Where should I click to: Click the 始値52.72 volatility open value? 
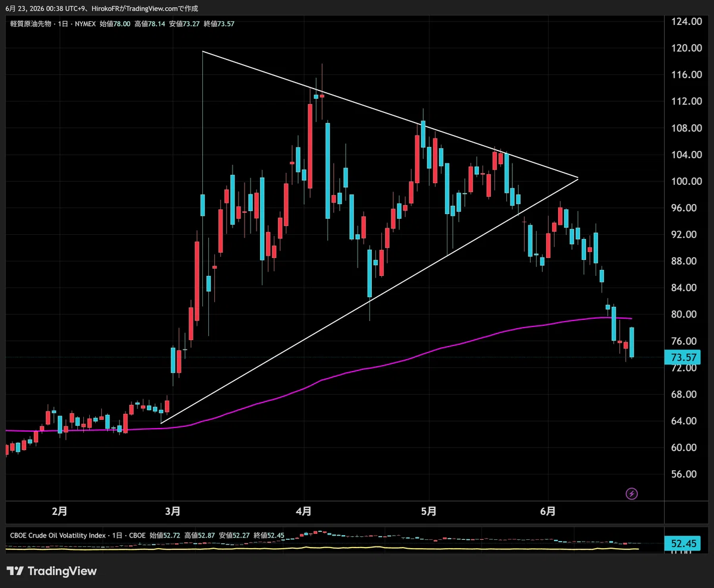165,535
